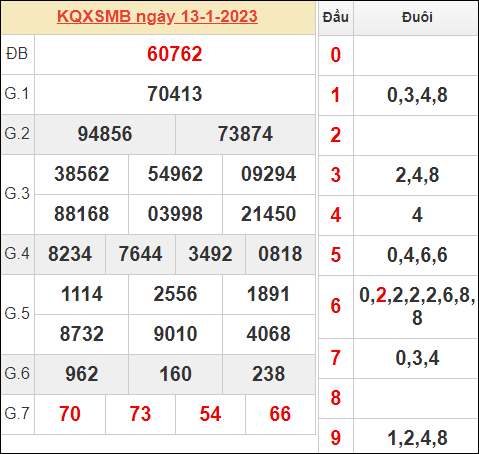Image resolution: width=479 pixels, height=454 pixels.
Task: Click the G.1 prize number 70413
Action: [175, 94]
